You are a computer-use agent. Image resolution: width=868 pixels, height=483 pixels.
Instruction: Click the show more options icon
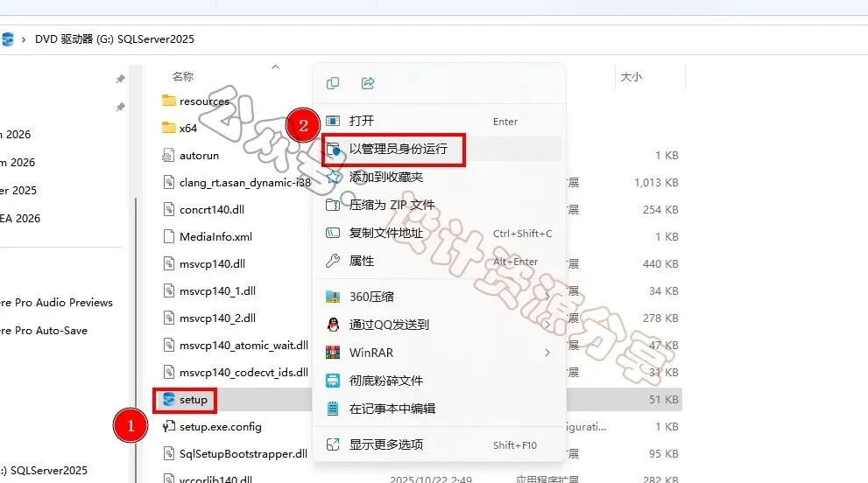[333, 444]
